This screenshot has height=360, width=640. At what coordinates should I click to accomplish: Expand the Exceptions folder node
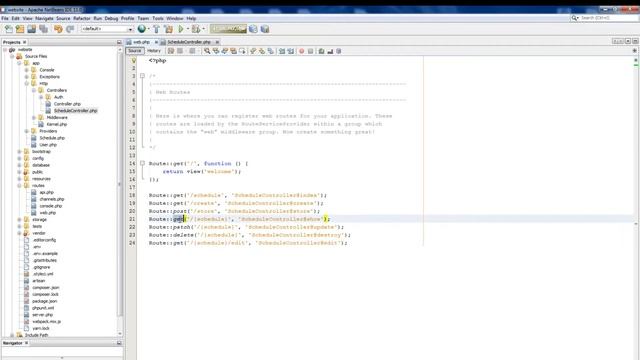[x=27, y=77]
